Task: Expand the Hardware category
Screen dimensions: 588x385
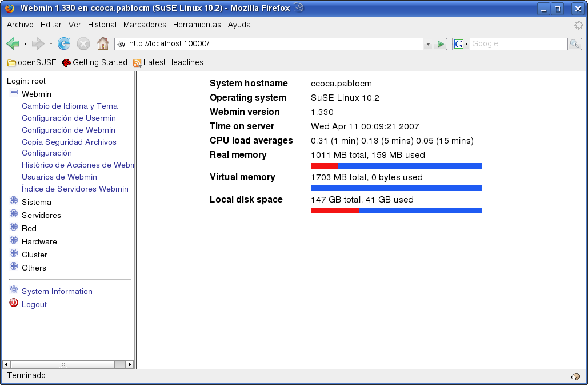Action: (x=14, y=240)
